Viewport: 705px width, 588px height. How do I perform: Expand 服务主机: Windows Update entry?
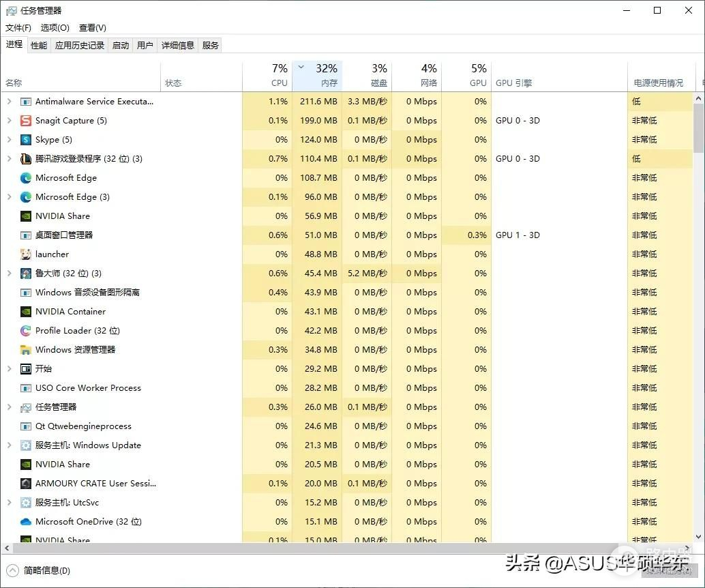pyautogui.click(x=9, y=445)
